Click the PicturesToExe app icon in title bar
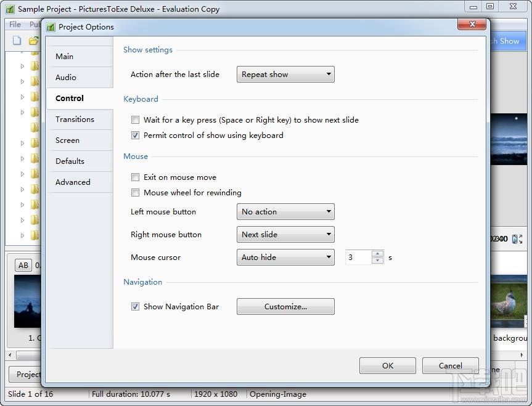Screen dimensions: 532x406 coord(10,9)
